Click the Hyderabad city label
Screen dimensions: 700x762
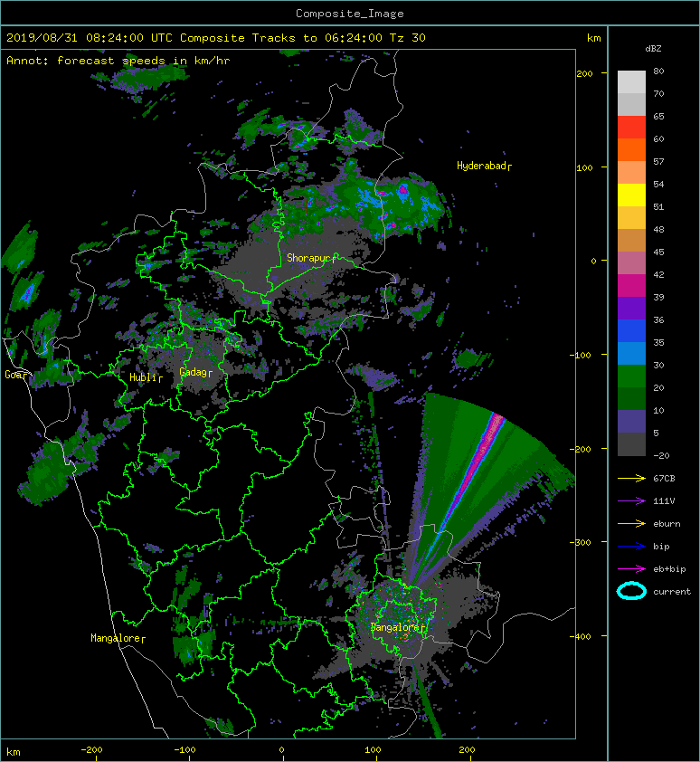click(x=485, y=166)
